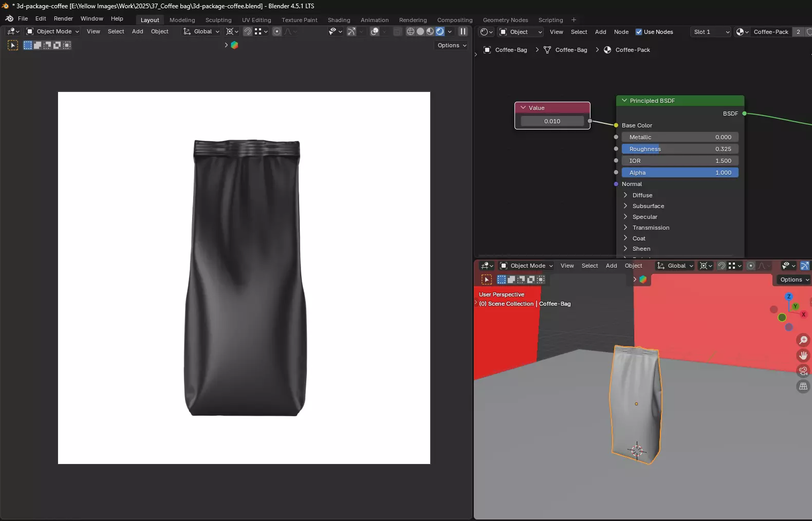
Task: Select solid shading in the left viewport
Action: [x=420, y=31]
